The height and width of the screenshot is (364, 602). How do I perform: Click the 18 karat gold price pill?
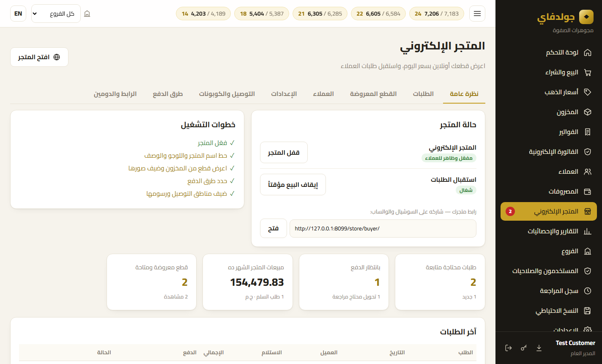coord(262,14)
